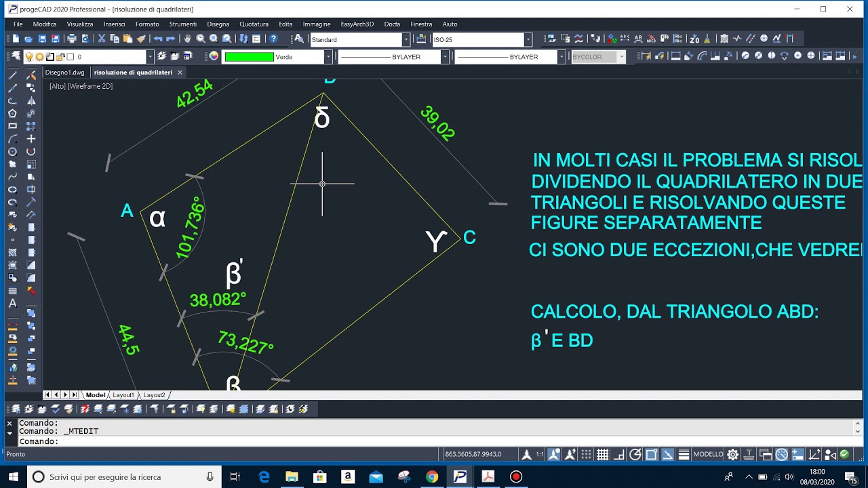Click the Help question mark icon
868x488 pixels.
click(273, 39)
